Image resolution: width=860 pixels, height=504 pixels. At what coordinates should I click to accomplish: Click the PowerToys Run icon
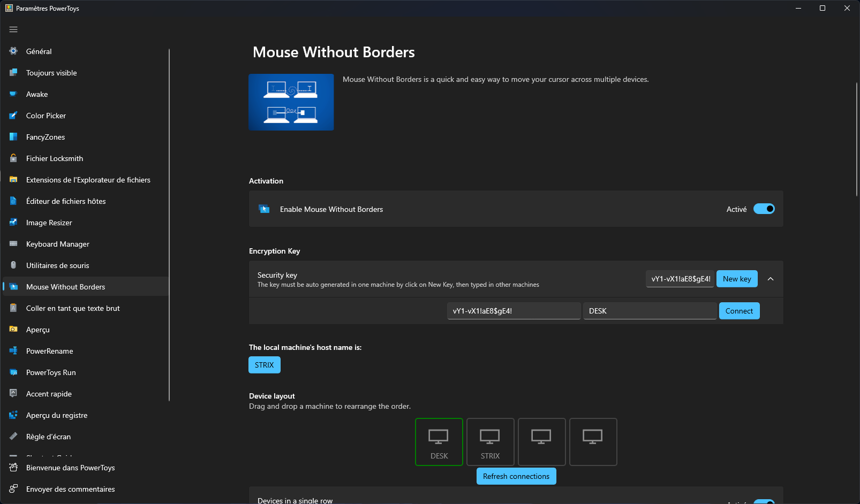pos(13,372)
